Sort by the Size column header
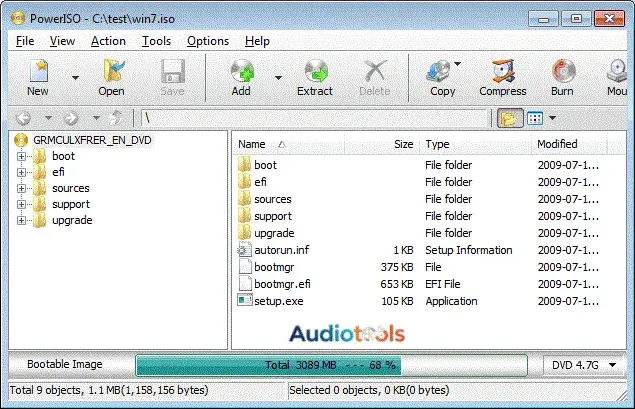The height and width of the screenshot is (409, 635). pos(403,144)
